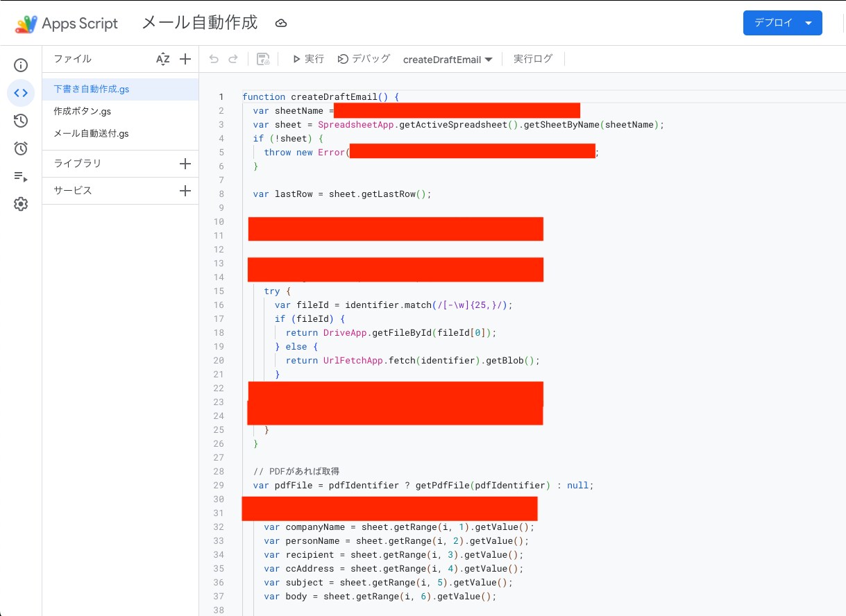
Task: Open file 下書き自動作成.gs
Action: 120,89
